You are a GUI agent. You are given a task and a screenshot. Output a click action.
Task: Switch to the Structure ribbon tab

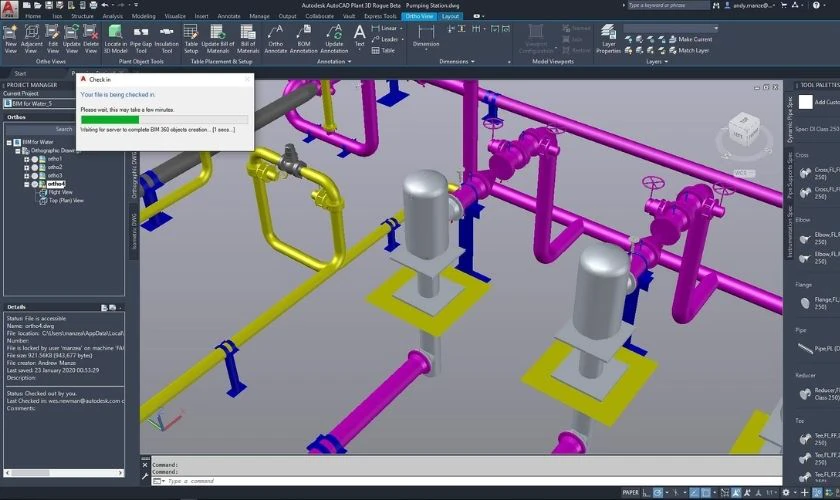point(82,16)
